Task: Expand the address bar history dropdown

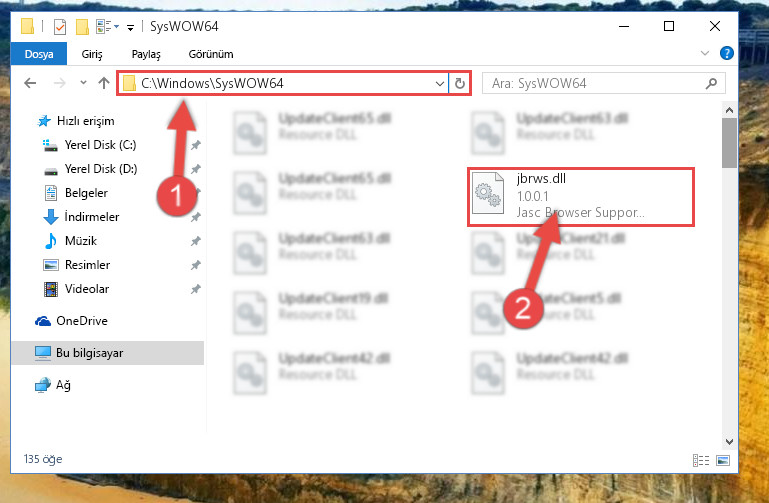Action: [x=439, y=83]
